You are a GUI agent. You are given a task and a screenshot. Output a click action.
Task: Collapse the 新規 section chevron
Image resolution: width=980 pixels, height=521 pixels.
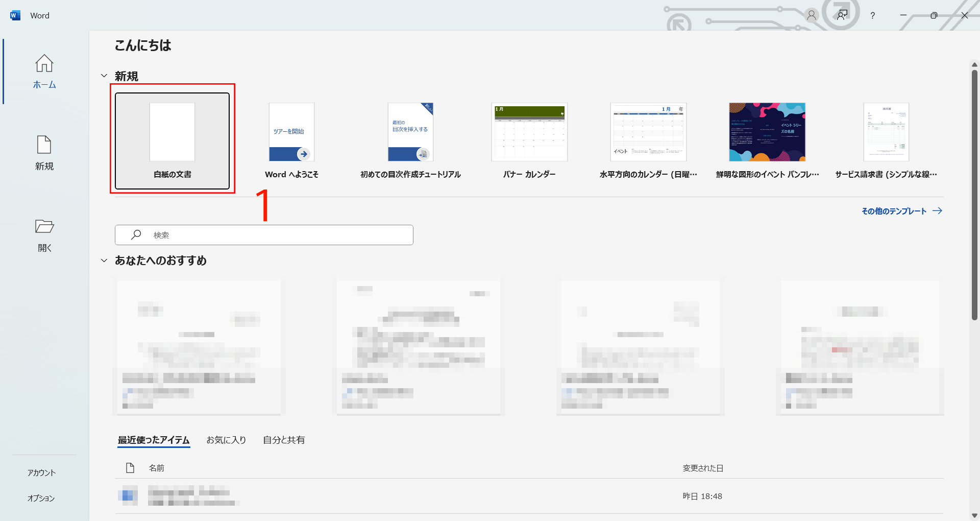[104, 76]
